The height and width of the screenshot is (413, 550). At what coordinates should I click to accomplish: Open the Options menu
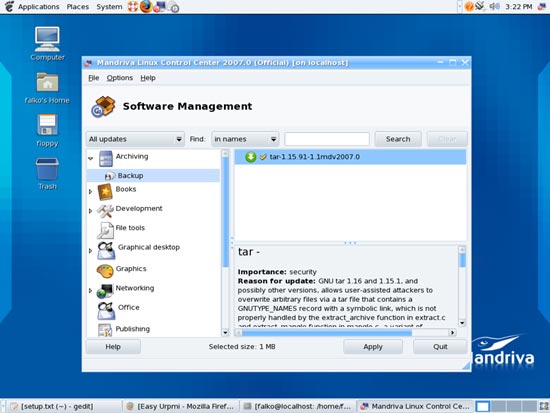pyautogui.click(x=120, y=78)
